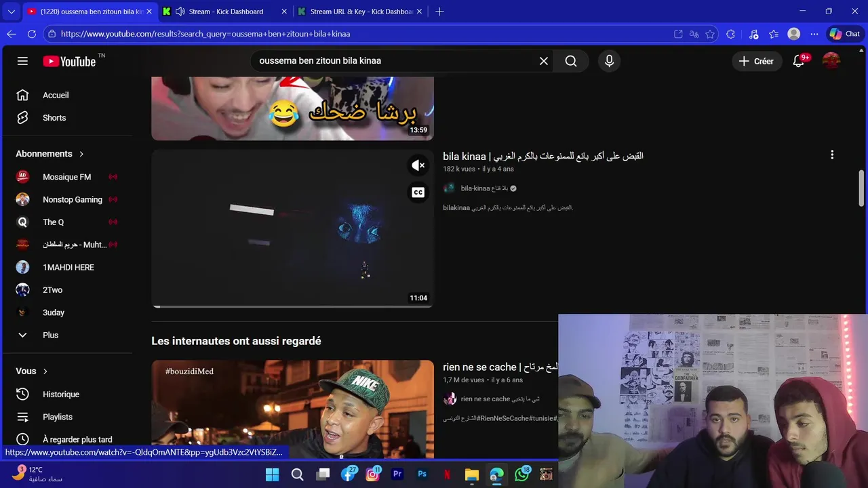868x488 pixels.
Task: Open the #bouzidiMed video thumbnail
Action: point(292,409)
